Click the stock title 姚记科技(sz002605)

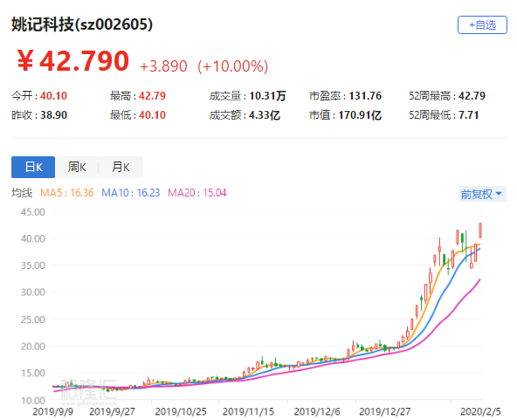tap(82, 24)
